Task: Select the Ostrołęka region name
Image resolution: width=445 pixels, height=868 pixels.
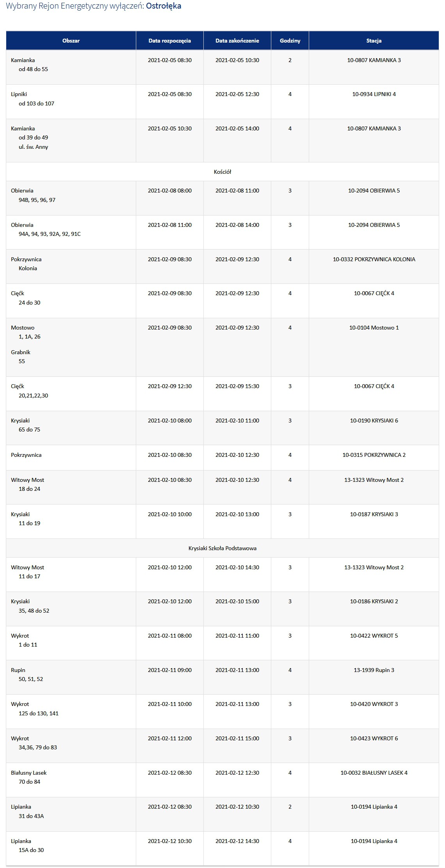Action: [x=164, y=6]
